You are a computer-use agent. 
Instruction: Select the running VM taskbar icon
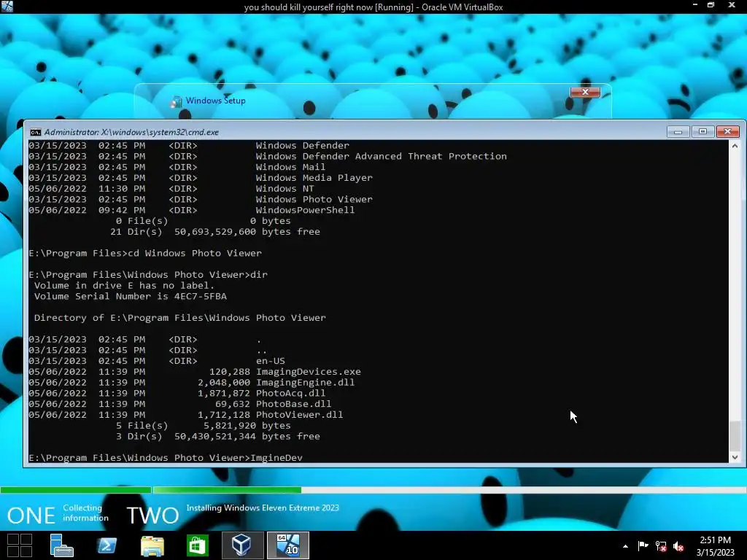pyautogui.click(x=287, y=545)
